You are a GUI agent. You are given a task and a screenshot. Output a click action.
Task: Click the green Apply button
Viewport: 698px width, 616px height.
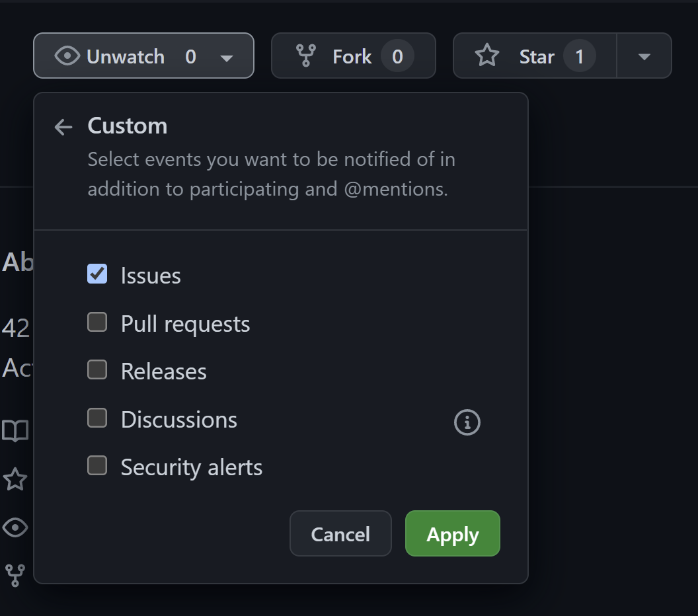click(x=453, y=534)
